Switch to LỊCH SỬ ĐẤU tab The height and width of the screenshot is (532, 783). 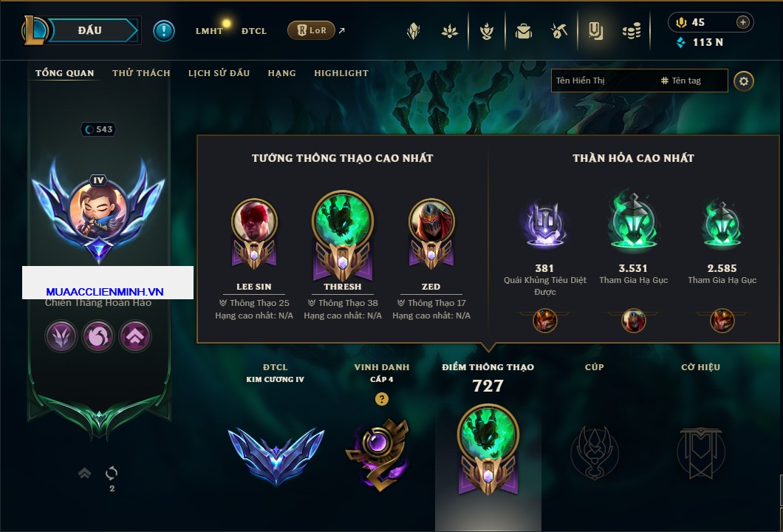219,73
